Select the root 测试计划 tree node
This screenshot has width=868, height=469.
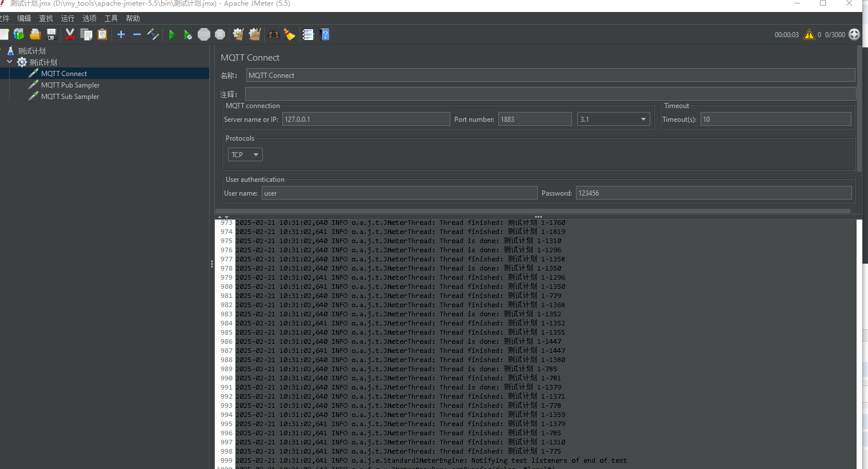click(31, 51)
